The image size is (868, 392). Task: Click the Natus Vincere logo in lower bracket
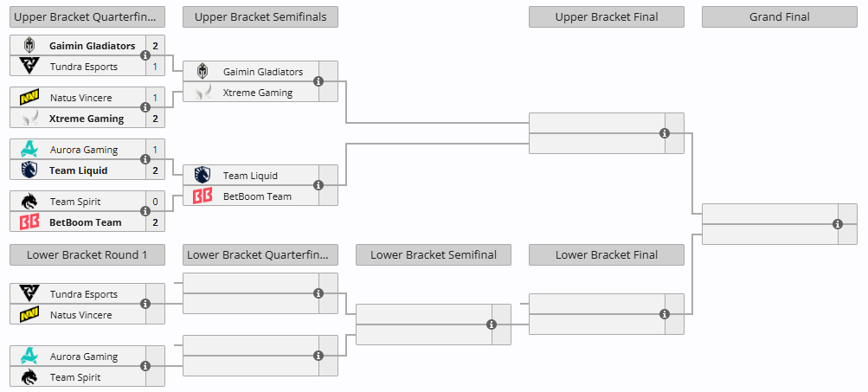[29, 315]
